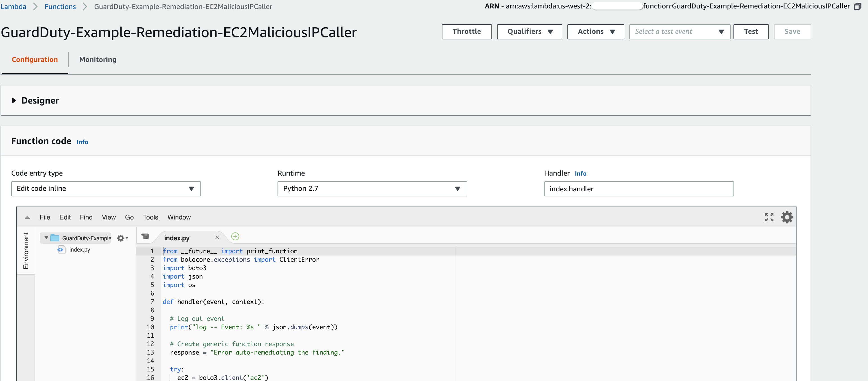
Task: Click the Throttle button
Action: tap(467, 32)
